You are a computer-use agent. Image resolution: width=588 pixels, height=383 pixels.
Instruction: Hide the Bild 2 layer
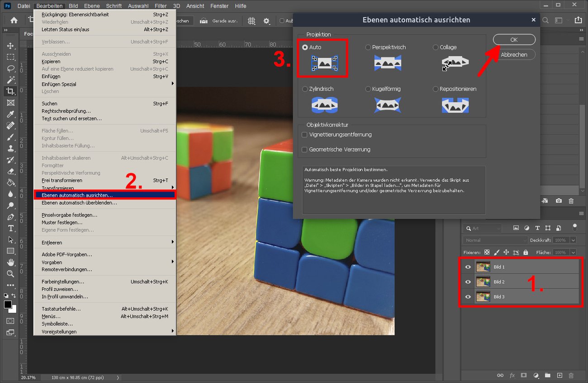click(469, 282)
